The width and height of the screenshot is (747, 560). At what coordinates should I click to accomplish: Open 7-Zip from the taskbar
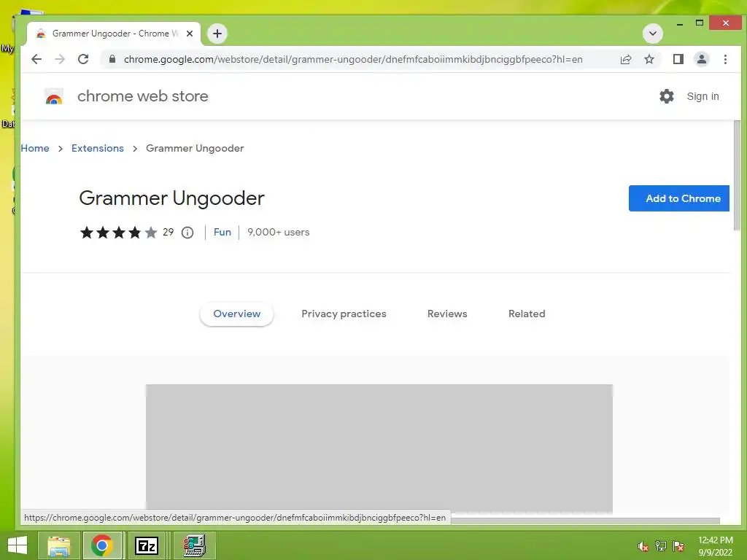147,545
